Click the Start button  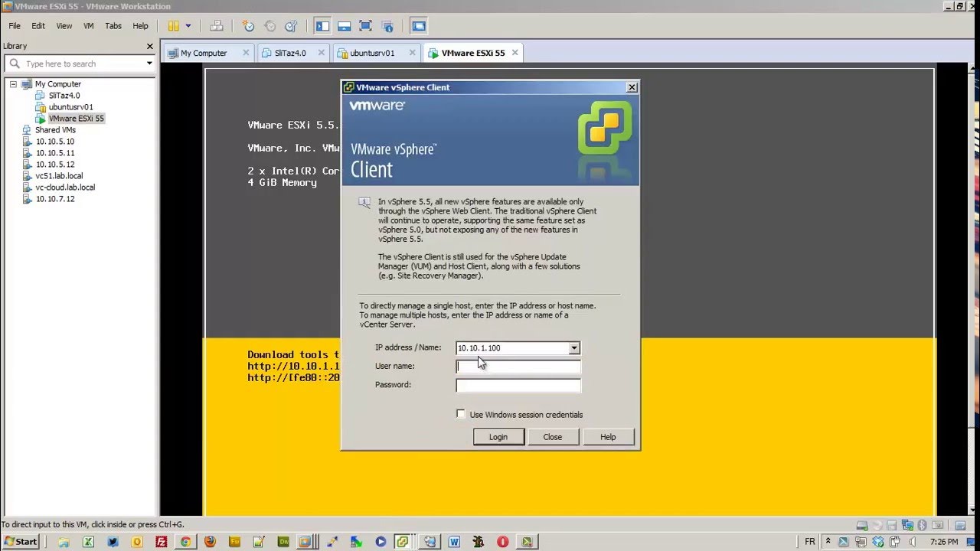click(21, 541)
